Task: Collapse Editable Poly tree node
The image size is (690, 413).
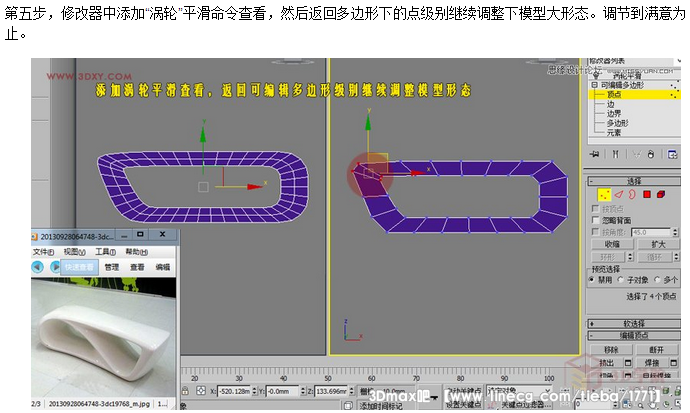Action: point(595,85)
